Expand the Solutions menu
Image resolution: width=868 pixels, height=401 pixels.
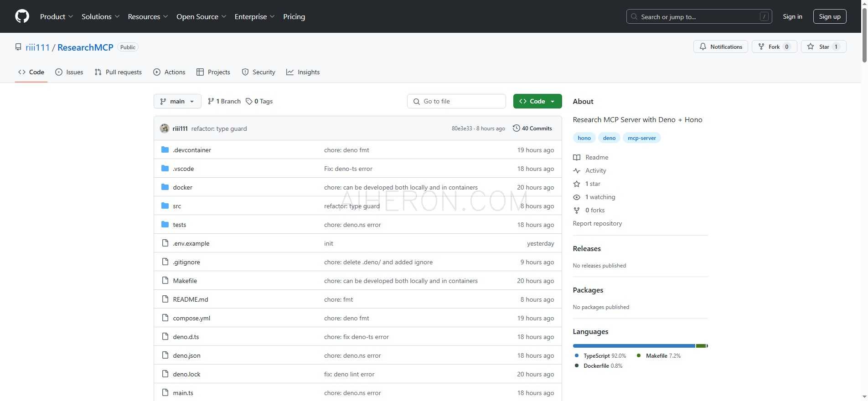point(101,16)
